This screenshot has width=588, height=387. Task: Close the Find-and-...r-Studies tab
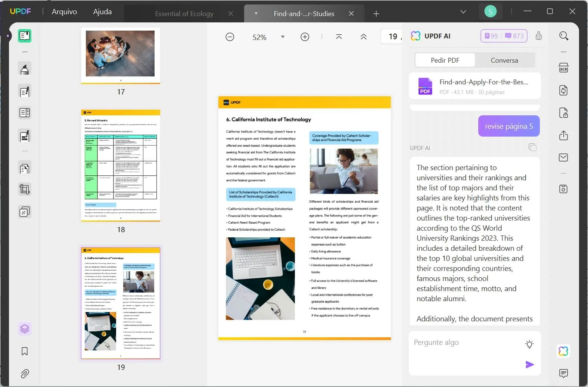(351, 13)
